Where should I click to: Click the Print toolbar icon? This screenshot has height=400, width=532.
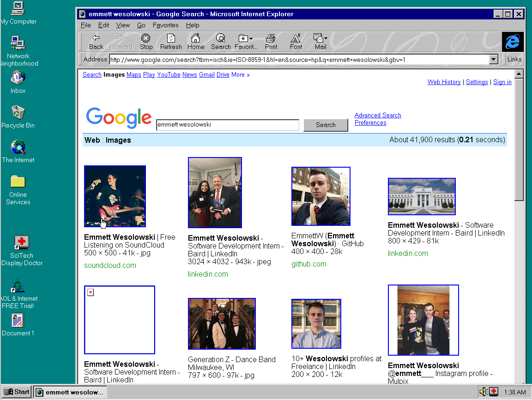(271, 41)
